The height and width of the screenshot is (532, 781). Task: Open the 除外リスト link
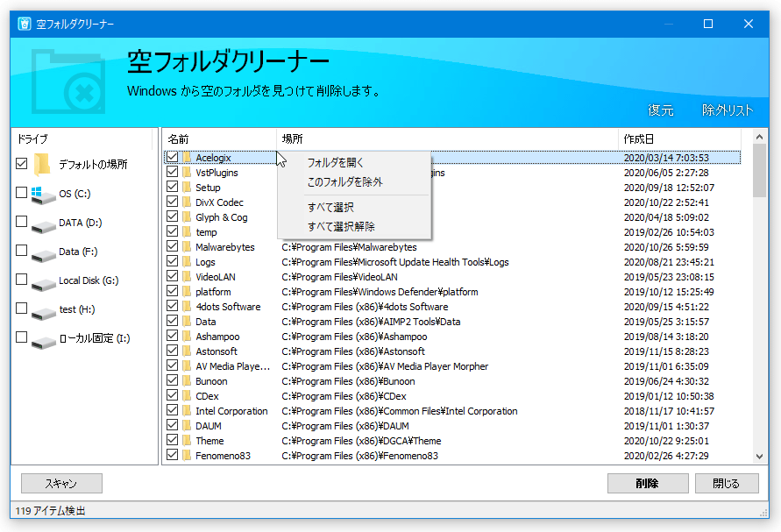point(728,110)
